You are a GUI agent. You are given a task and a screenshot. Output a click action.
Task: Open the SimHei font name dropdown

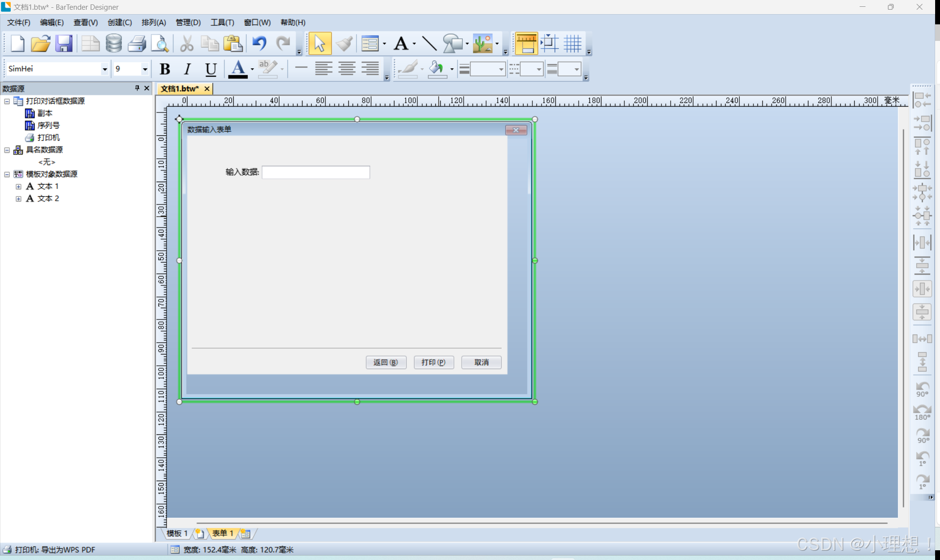click(x=104, y=69)
